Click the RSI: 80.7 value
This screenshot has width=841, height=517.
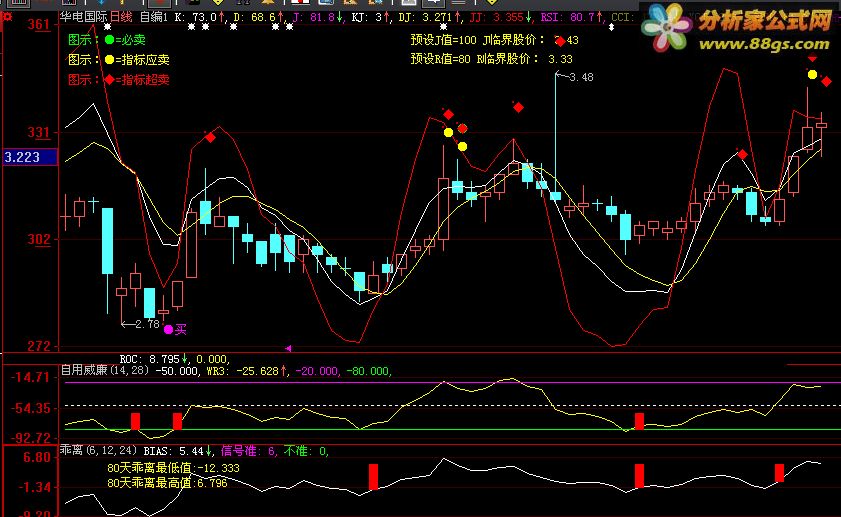571,17
